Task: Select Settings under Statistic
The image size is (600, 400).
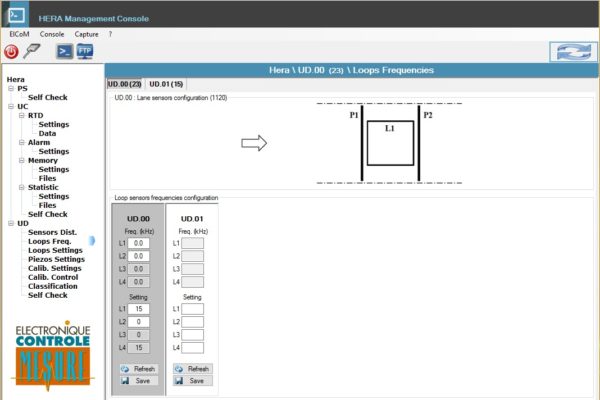Action: click(x=54, y=196)
